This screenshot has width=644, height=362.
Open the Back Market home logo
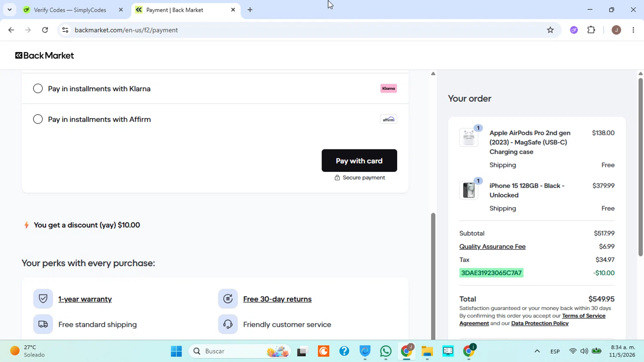[x=45, y=55]
